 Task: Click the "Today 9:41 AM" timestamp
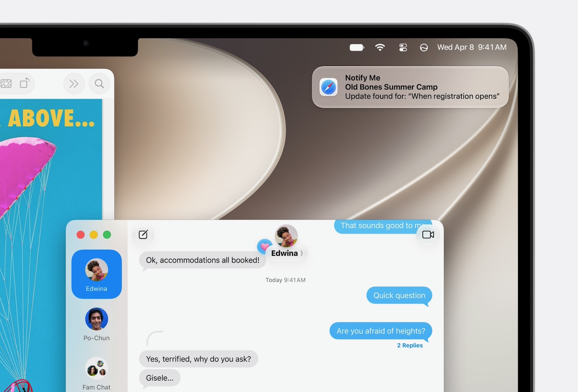pyautogui.click(x=286, y=280)
